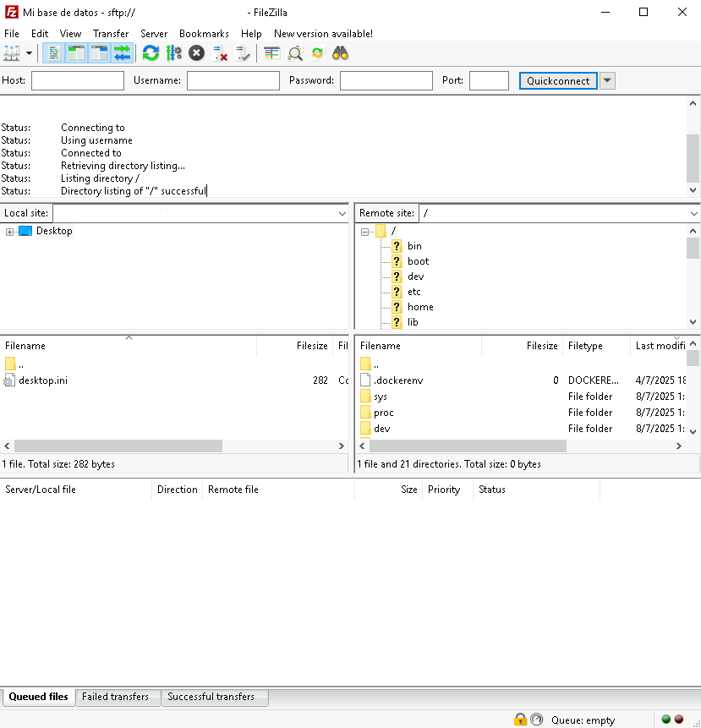Select the Desktop item in local tree
Viewport: 701px width, 728px height.
(54, 231)
